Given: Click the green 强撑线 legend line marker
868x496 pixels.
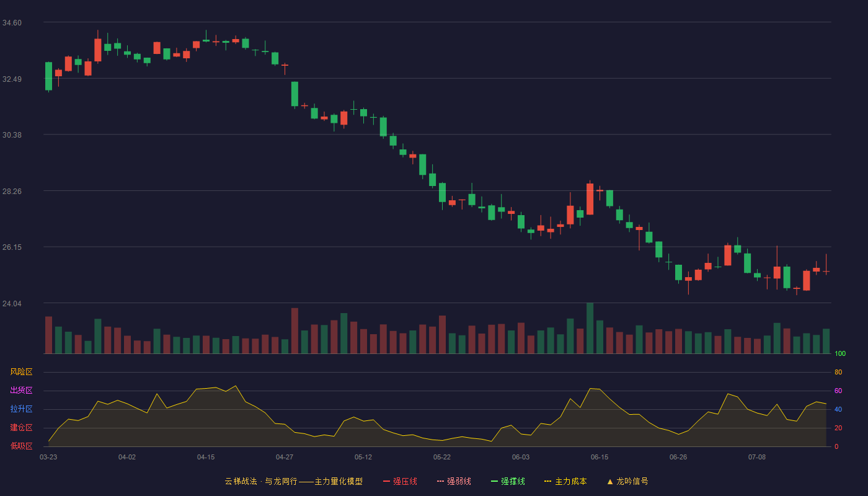Looking at the screenshot, I should (x=494, y=481).
